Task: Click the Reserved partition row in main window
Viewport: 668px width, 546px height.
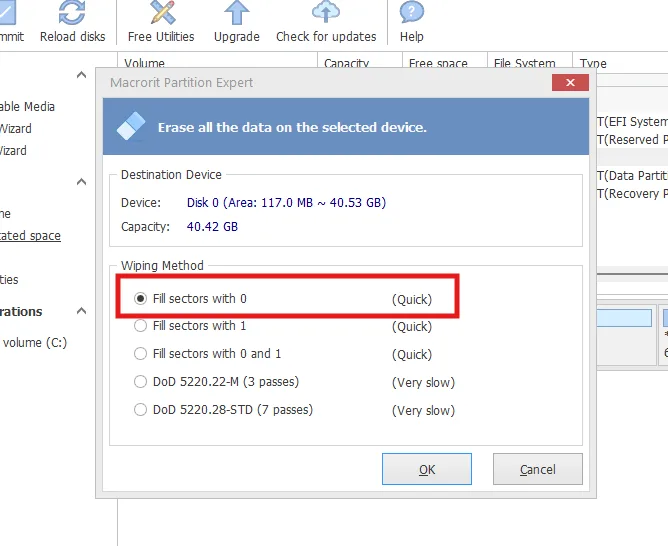Action: point(632,140)
